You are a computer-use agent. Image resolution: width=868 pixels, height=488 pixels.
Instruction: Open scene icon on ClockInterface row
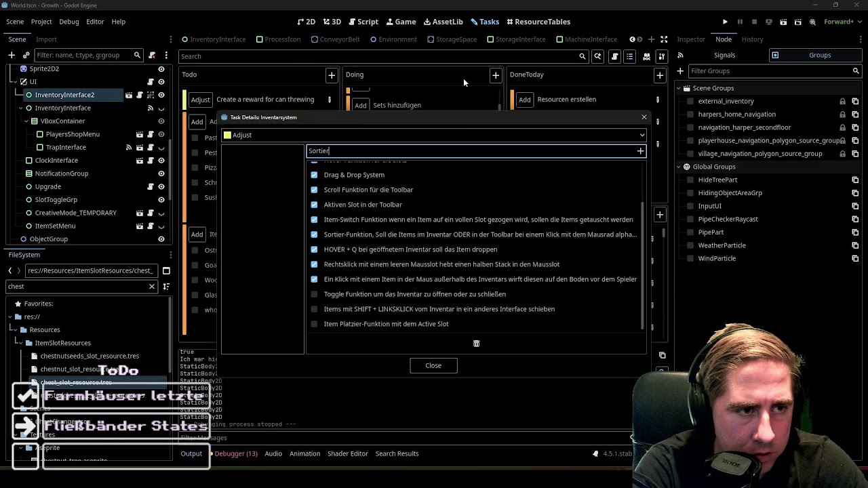[x=140, y=160]
